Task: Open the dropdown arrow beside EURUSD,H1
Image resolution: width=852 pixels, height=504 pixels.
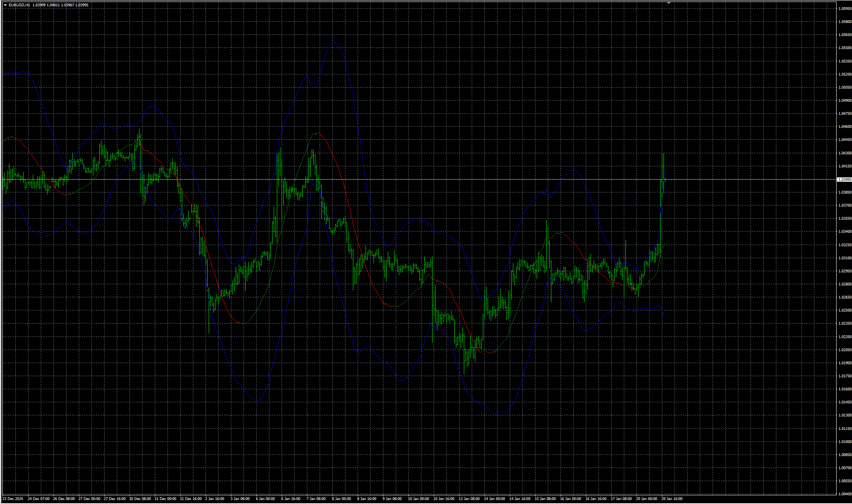Action: (5, 5)
